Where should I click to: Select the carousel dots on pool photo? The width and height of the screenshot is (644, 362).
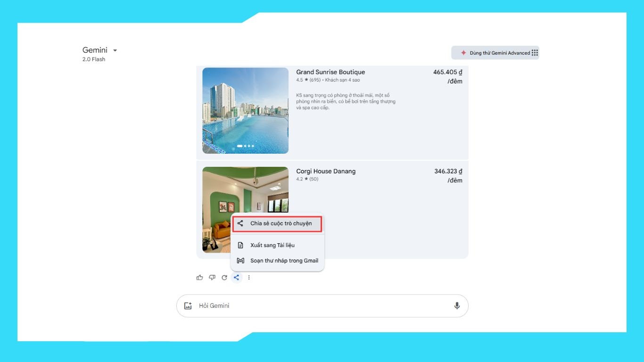tap(245, 146)
